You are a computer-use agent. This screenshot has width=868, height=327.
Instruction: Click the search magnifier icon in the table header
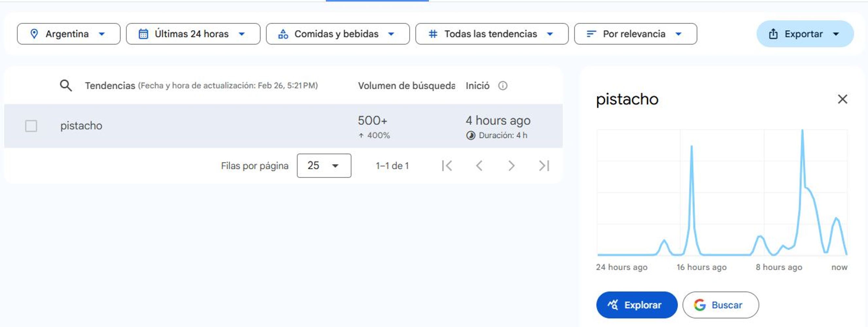click(x=66, y=86)
